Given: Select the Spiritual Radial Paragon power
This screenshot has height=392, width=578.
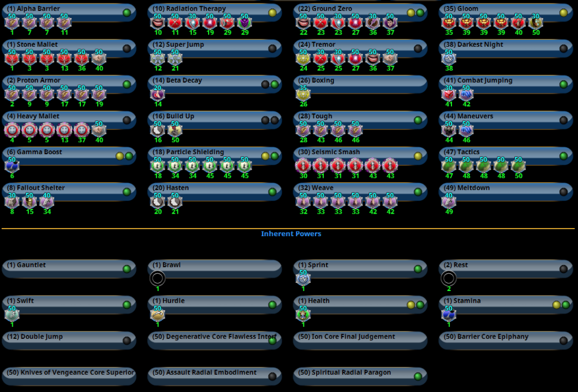Looking at the screenshot, I should tap(353, 374).
